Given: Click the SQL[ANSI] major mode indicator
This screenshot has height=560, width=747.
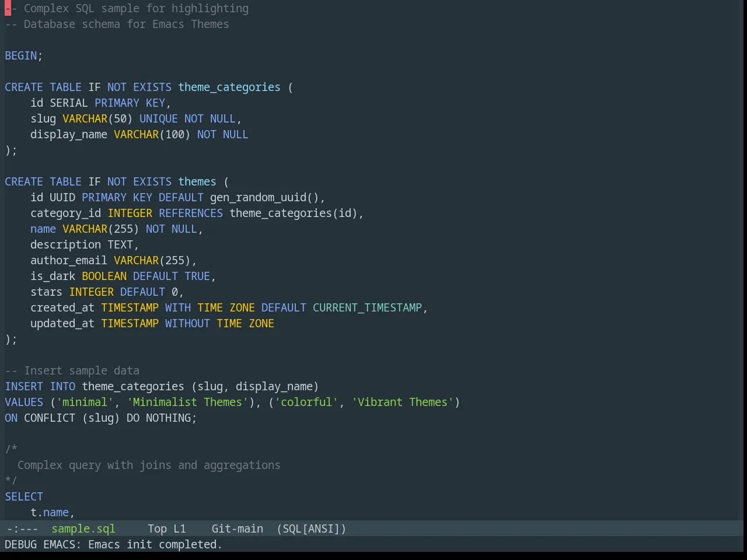Looking at the screenshot, I should (312, 528).
